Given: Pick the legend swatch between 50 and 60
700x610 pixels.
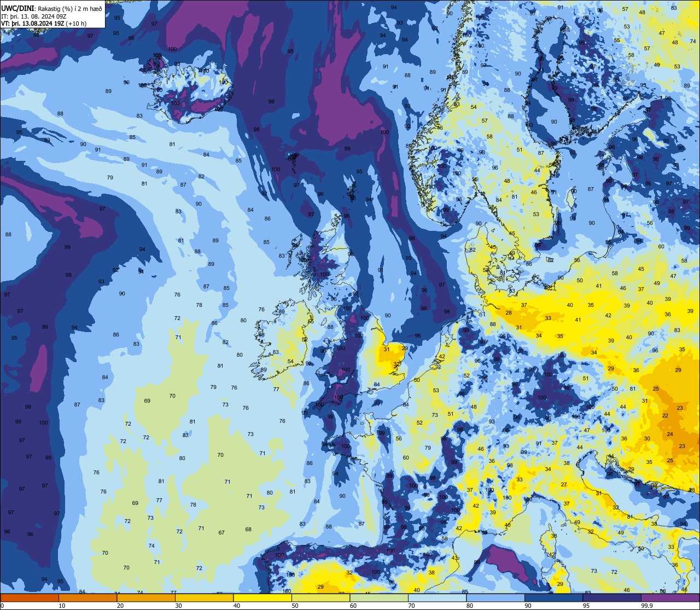Looking at the screenshot, I should coord(320,598).
